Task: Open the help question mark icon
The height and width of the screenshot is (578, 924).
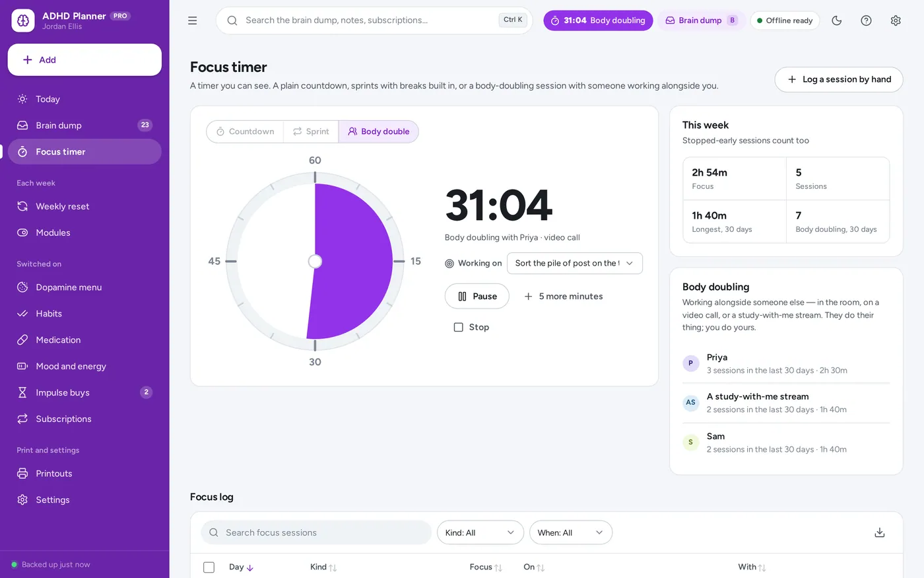Action: click(x=867, y=20)
